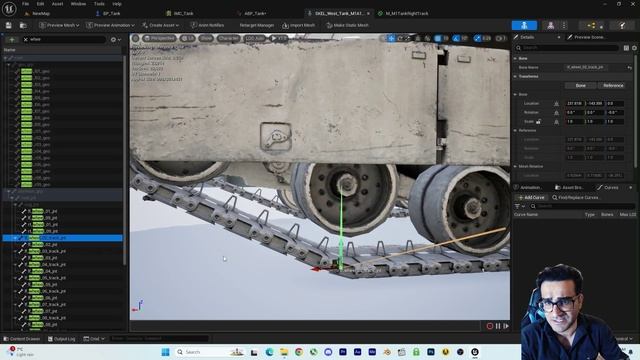This screenshot has height=360, width=640.
Task: Open the Create Asset dropdown
Action: point(160,25)
